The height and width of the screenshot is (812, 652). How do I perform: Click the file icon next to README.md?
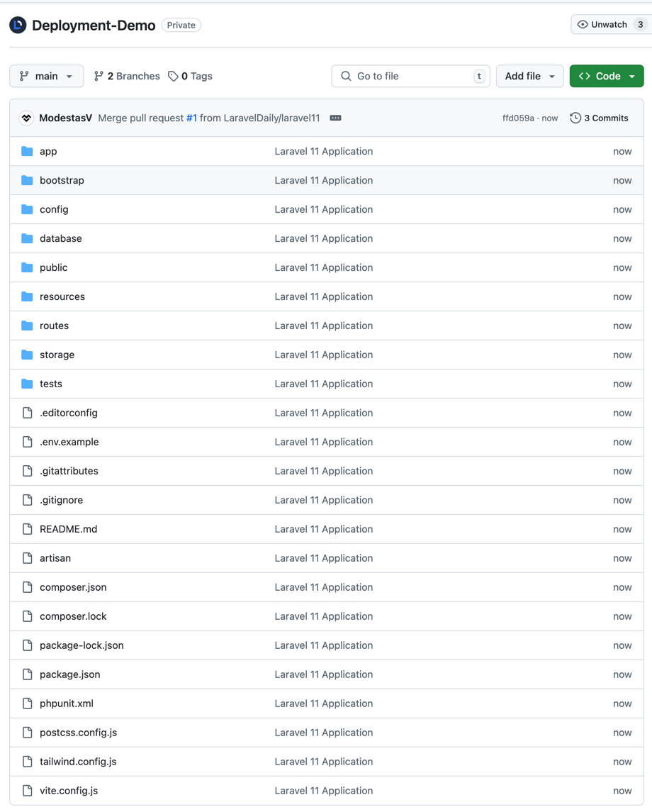point(26,529)
